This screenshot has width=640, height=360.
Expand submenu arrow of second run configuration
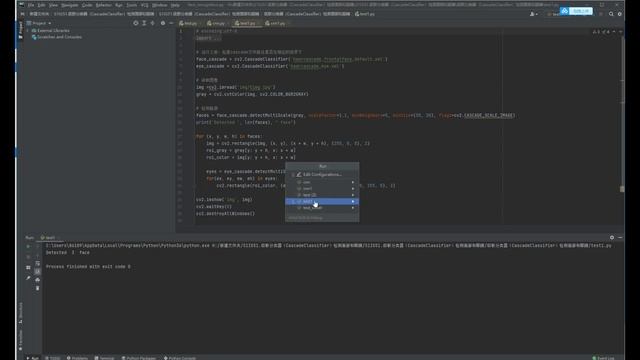tap(353, 189)
